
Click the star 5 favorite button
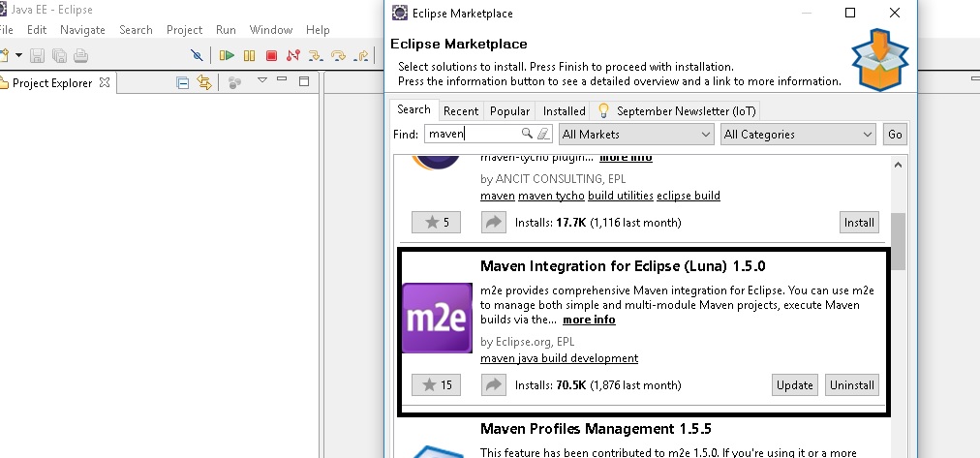pos(436,223)
